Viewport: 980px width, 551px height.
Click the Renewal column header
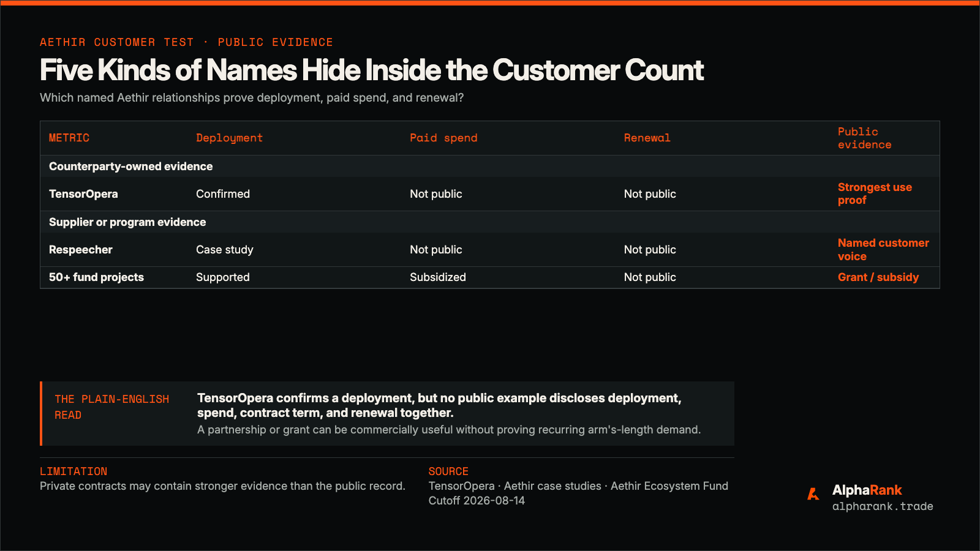point(647,138)
